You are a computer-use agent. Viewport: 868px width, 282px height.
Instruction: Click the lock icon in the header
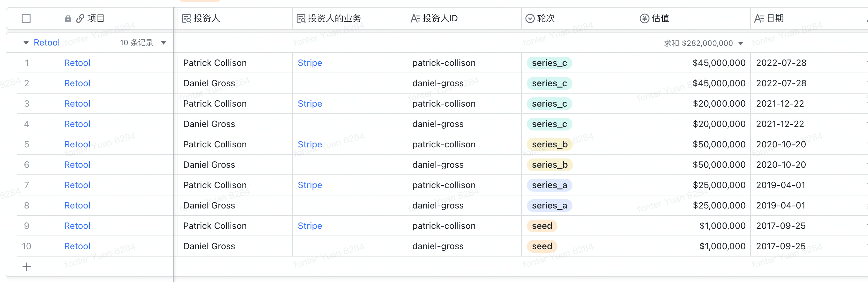point(68,18)
